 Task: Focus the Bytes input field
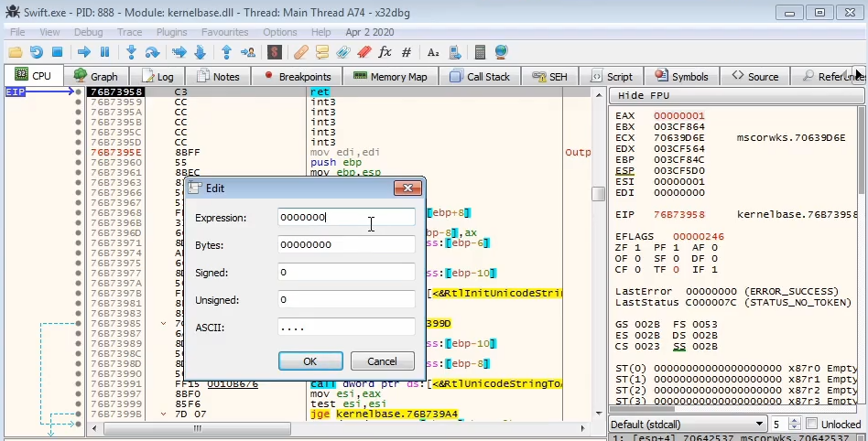(x=346, y=244)
